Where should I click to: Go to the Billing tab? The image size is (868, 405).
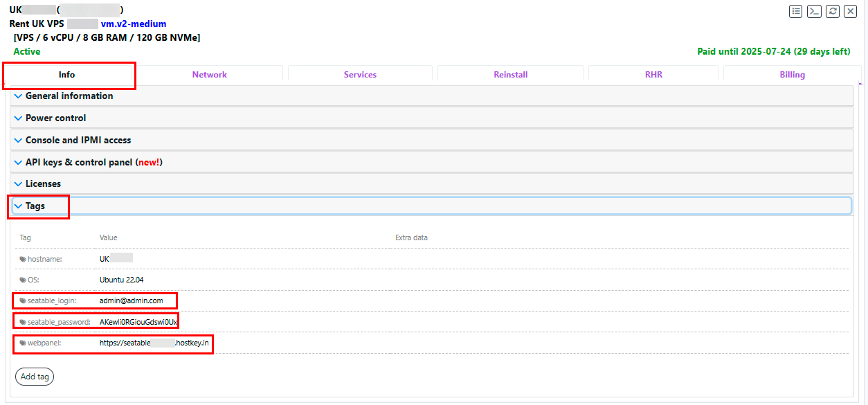(792, 75)
